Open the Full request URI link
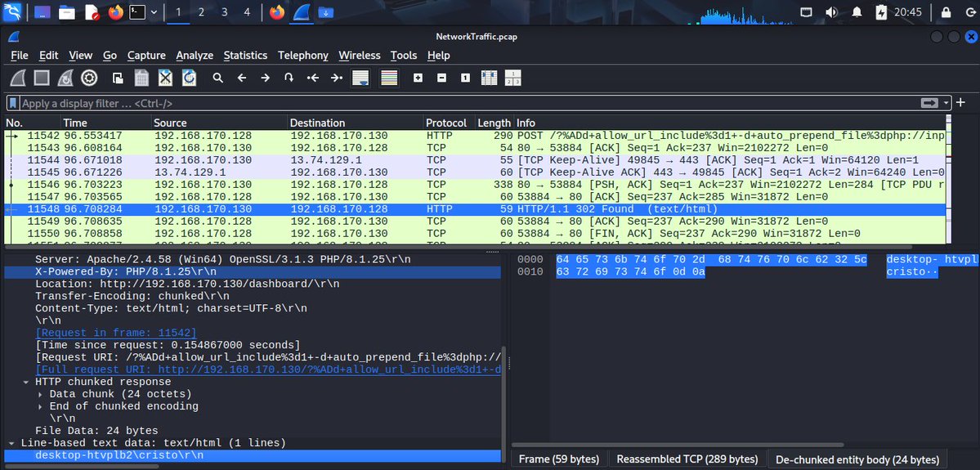Screen dimensions: 980x470 point(268,369)
